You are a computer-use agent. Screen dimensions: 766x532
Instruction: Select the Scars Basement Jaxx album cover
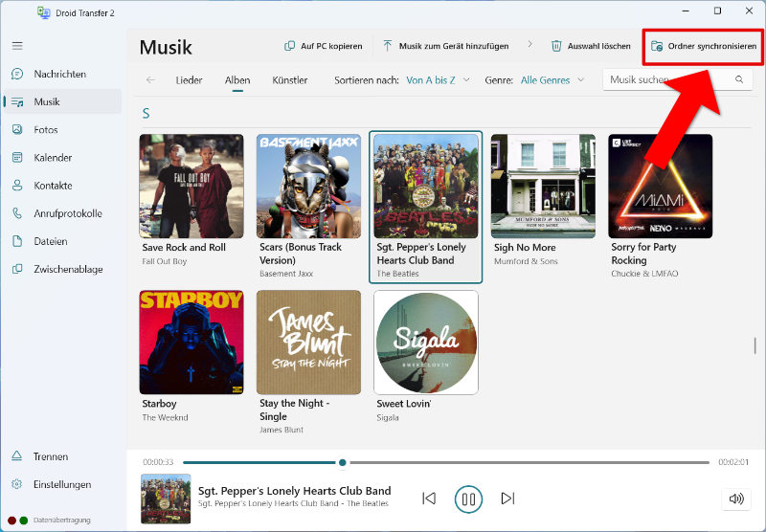pos(308,186)
